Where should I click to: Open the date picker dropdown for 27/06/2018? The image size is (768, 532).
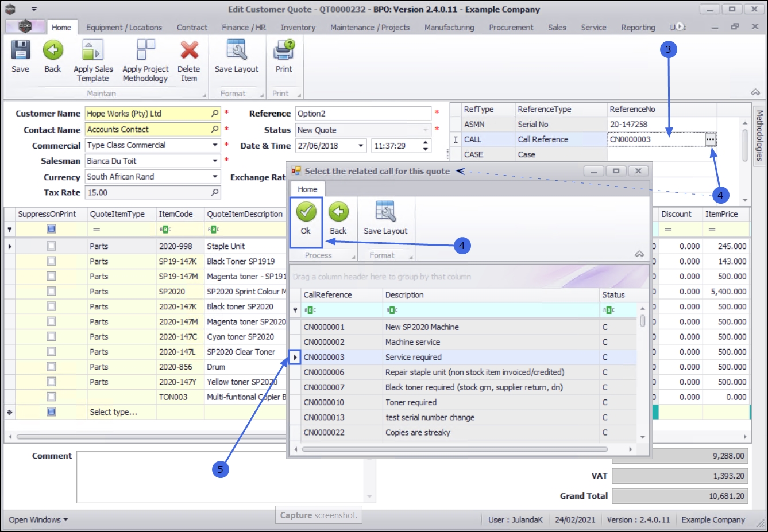click(x=361, y=146)
